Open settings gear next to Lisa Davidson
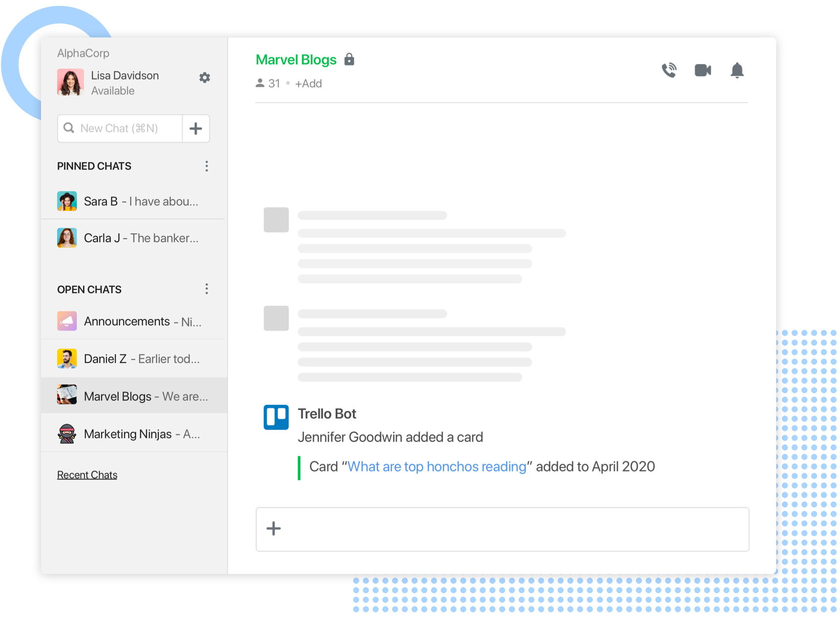 (x=205, y=78)
